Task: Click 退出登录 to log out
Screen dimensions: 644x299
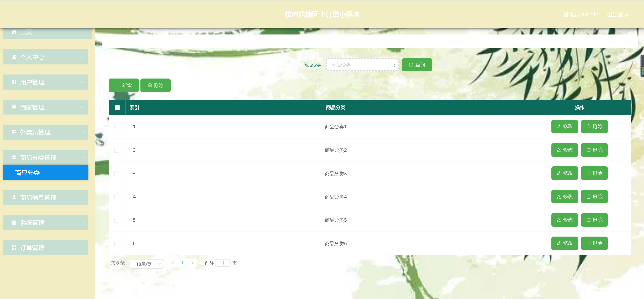Action: click(618, 14)
